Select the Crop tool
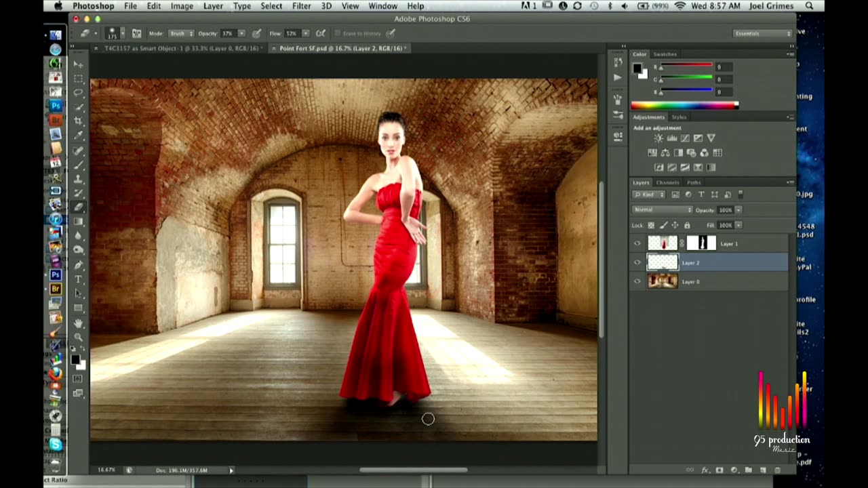The height and width of the screenshot is (488, 868). [x=79, y=121]
